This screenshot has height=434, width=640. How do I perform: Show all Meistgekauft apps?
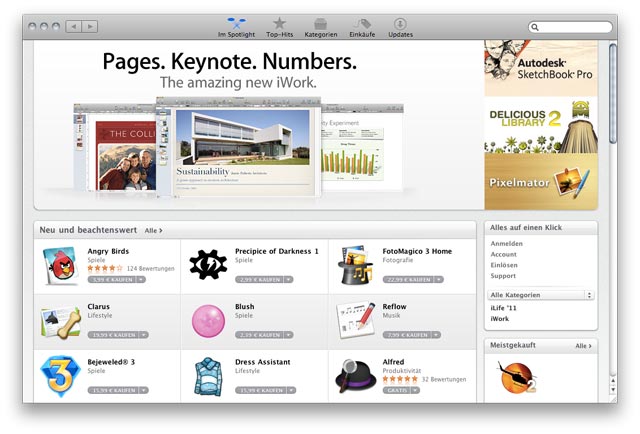pyautogui.click(x=583, y=346)
